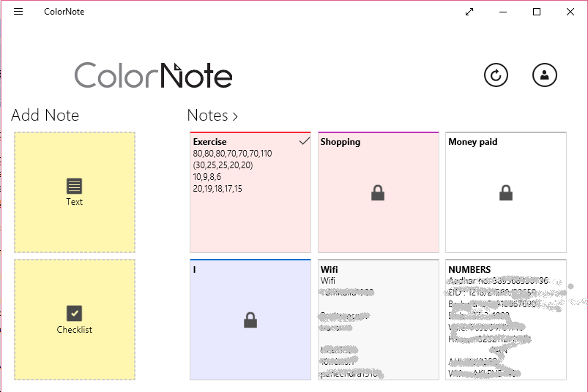Image resolution: width=588 pixels, height=392 pixels.
Task: Open the account profile icon
Action: tap(545, 75)
